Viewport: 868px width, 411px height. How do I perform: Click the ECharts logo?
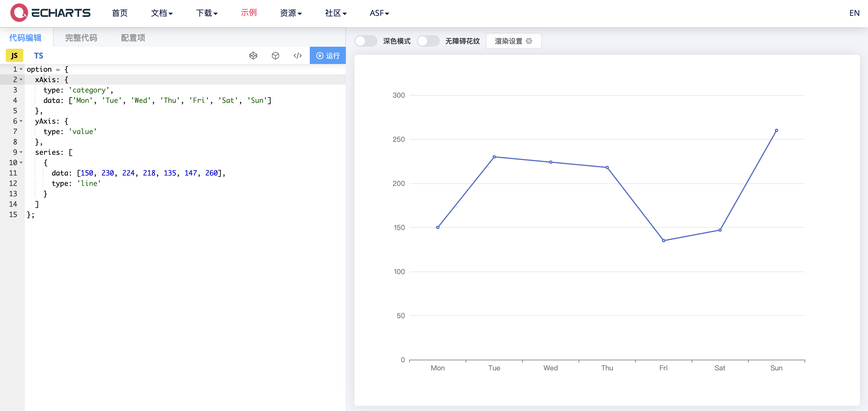50,13
